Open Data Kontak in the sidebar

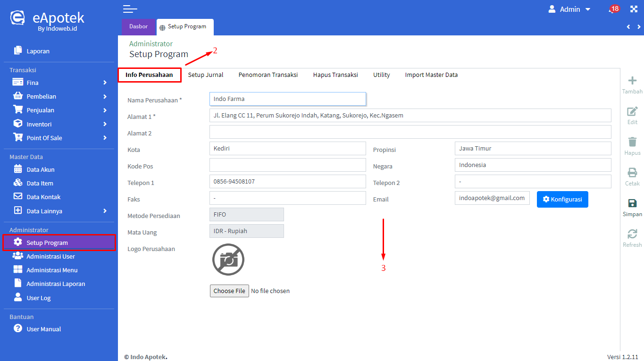[x=43, y=197]
